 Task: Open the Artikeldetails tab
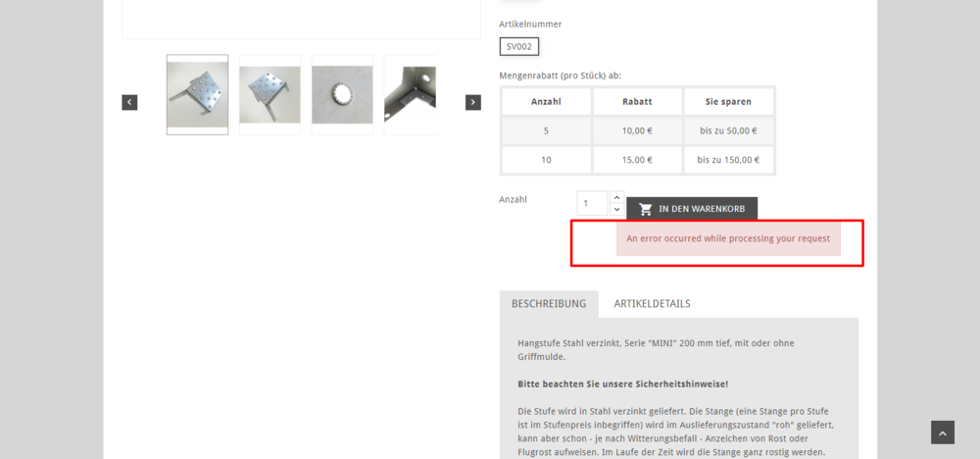(652, 304)
